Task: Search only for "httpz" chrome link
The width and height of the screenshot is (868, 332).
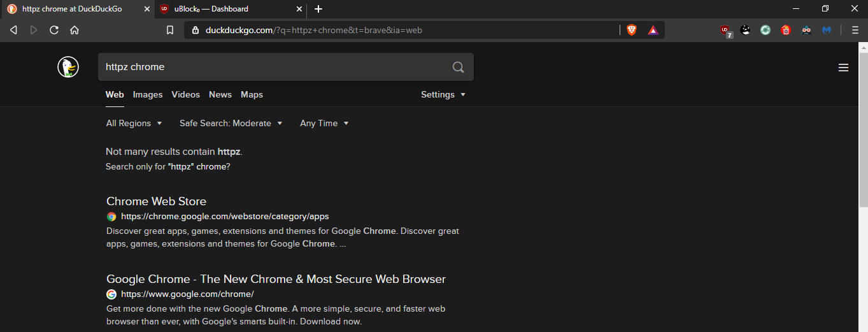Action: pos(197,166)
